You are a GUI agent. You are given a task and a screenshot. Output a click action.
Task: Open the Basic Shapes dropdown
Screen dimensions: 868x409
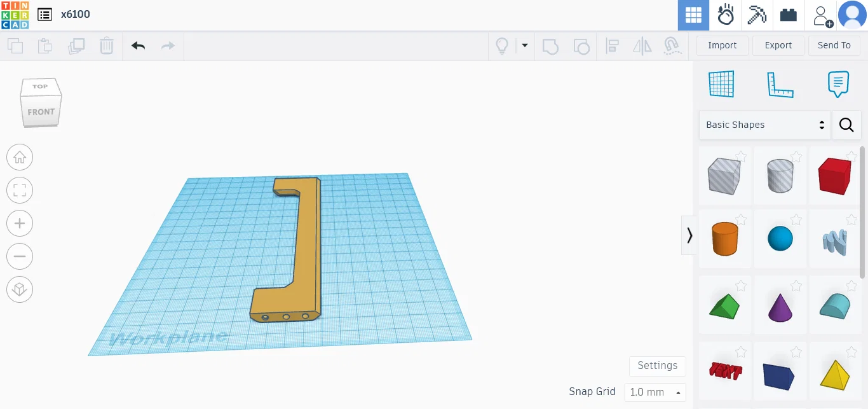pos(764,125)
